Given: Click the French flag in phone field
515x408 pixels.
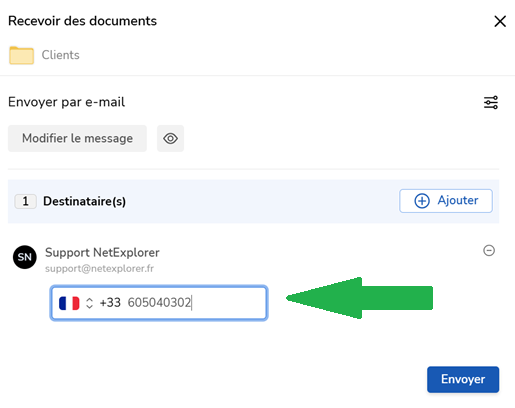Looking at the screenshot, I should point(69,303).
